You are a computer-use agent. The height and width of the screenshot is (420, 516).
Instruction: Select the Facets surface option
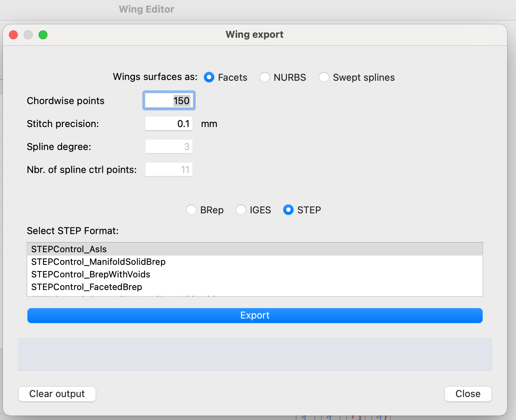click(x=209, y=77)
